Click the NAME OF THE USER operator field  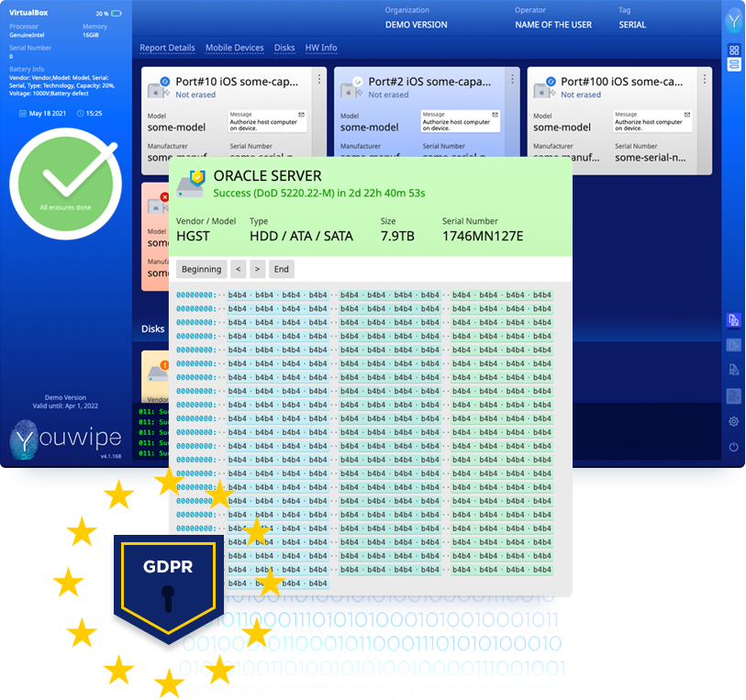(x=553, y=25)
